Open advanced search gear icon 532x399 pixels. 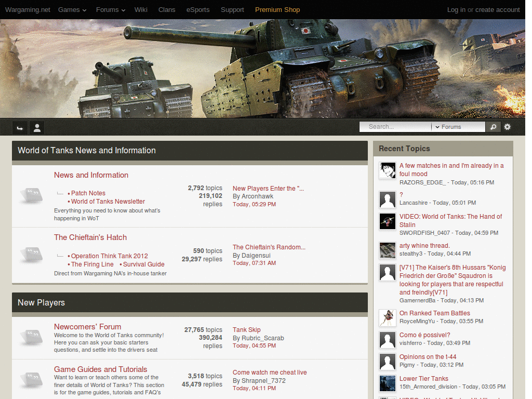507,127
